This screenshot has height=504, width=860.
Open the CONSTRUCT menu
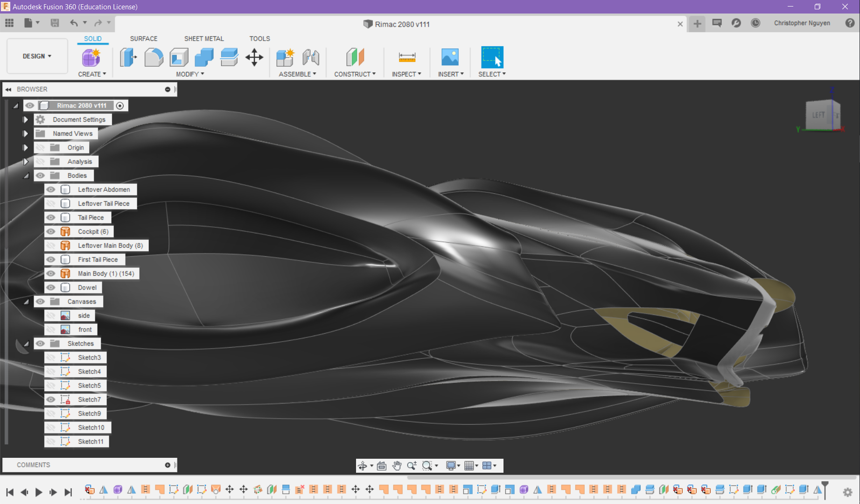pyautogui.click(x=355, y=74)
